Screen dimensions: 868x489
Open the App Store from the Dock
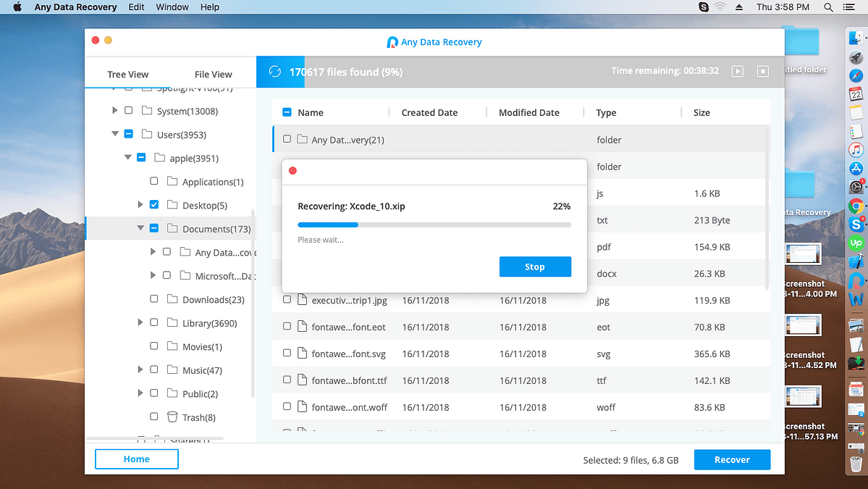(856, 169)
